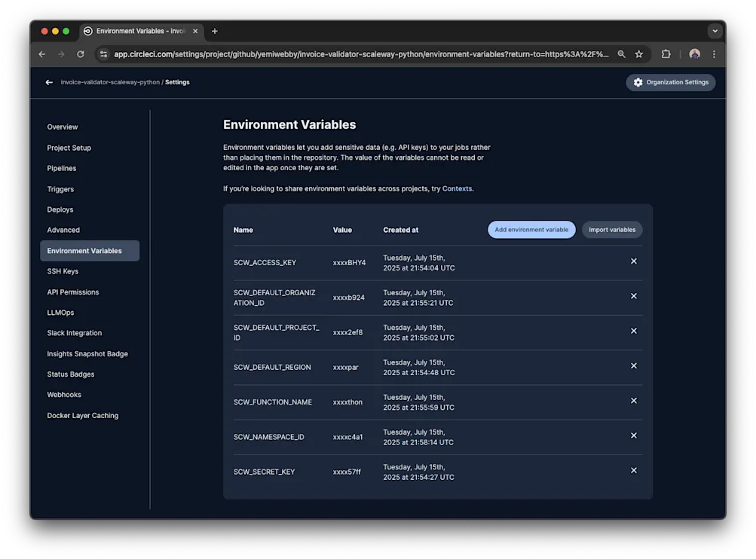
Task: Remove the SCW_NAMESPACE_ID variable
Action: point(633,435)
